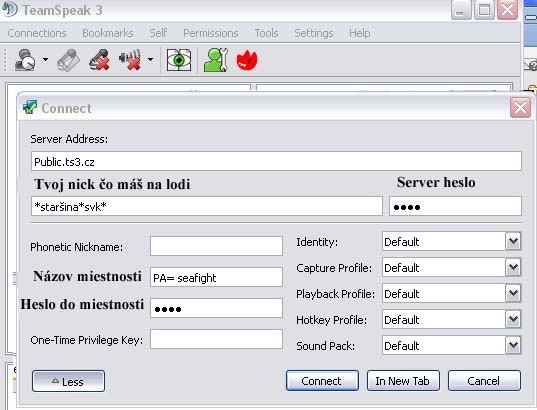Close the Connect dialog
The height and width of the screenshot is (410, 537).
pos(520,108)
